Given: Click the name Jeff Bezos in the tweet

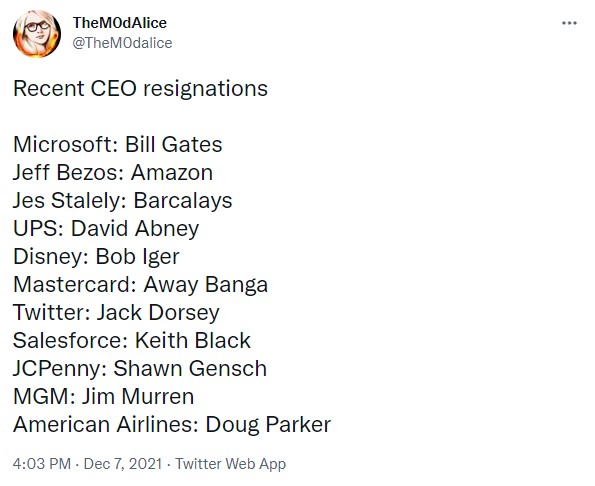Looking at the screenshot, I should pyautogui.click(x=65, y=173).
